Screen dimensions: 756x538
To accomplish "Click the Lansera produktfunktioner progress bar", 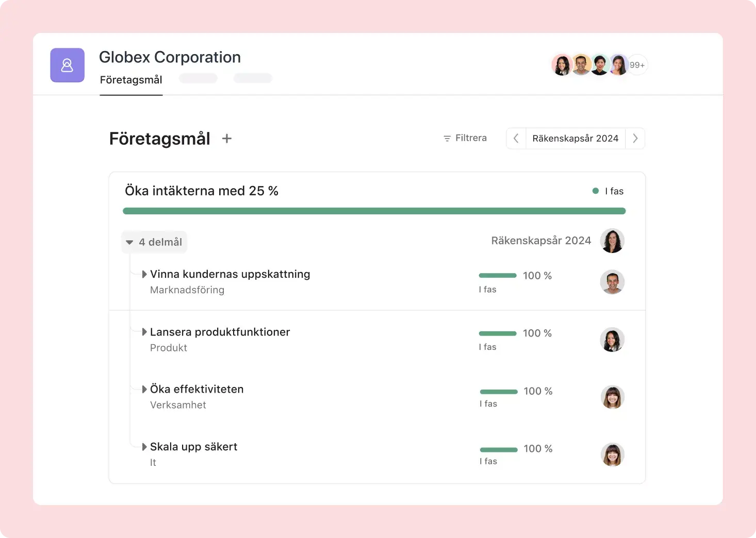I will pos(498,333).
